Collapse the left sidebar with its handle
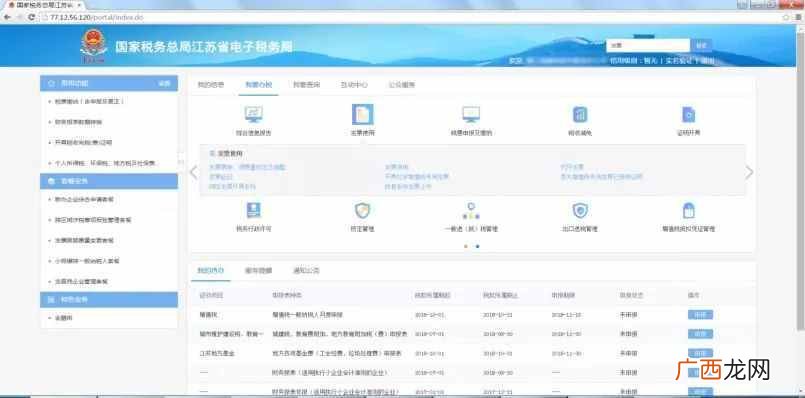The width and height of the screenshot is (805, 398). (x=181, y=162)
